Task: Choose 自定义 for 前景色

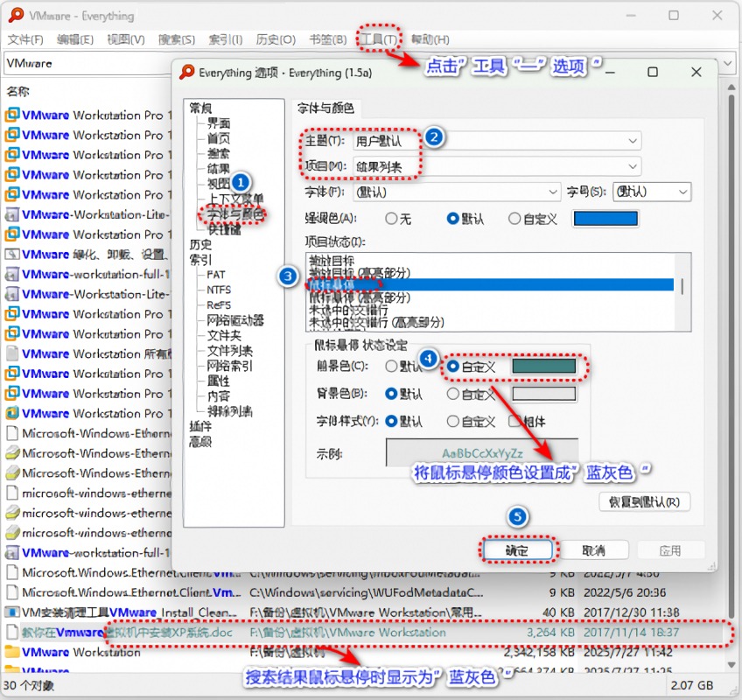Action: pos(453,367)
